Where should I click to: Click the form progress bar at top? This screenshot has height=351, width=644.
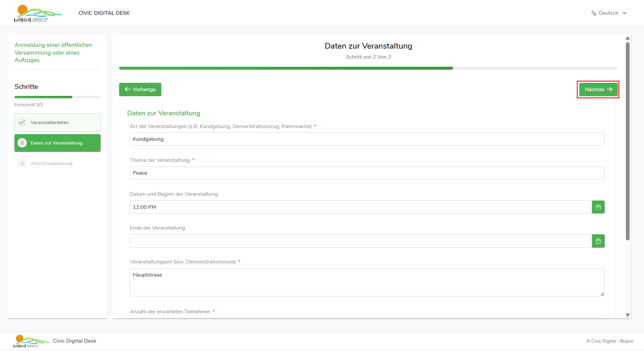[x=368, y=68]
